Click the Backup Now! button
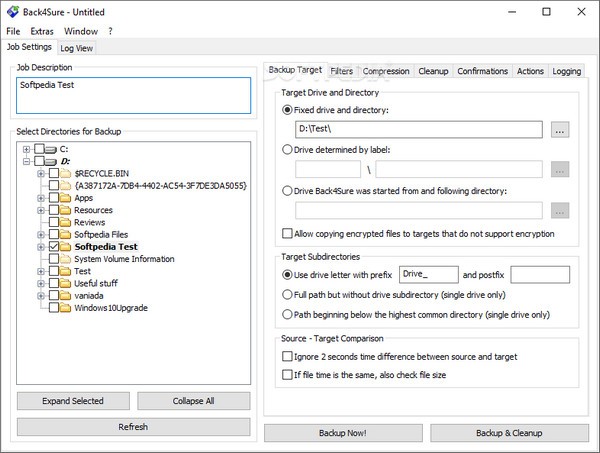 tap(343, 433)
